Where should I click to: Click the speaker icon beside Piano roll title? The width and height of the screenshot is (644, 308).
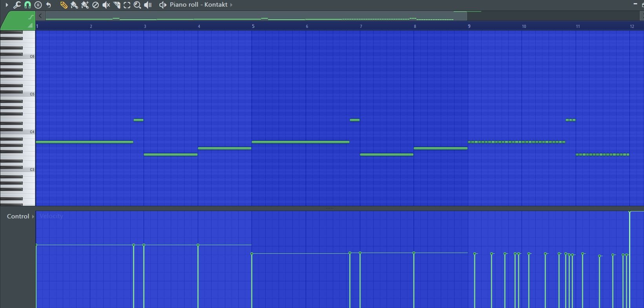point(162,5)
